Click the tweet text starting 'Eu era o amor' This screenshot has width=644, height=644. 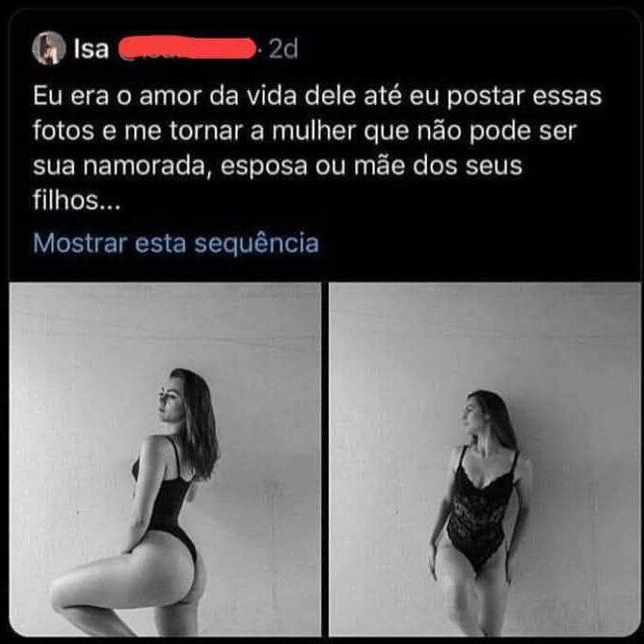tap(317, 148)
